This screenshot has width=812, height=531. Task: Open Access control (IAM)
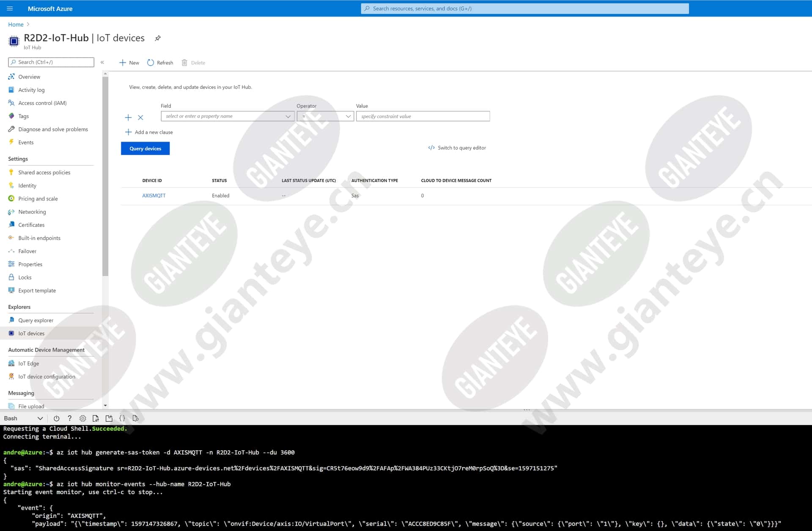tap(42, 103)
